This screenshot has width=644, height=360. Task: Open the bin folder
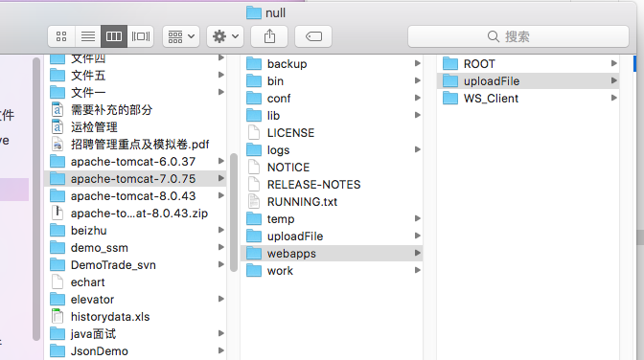click(332, 80)
